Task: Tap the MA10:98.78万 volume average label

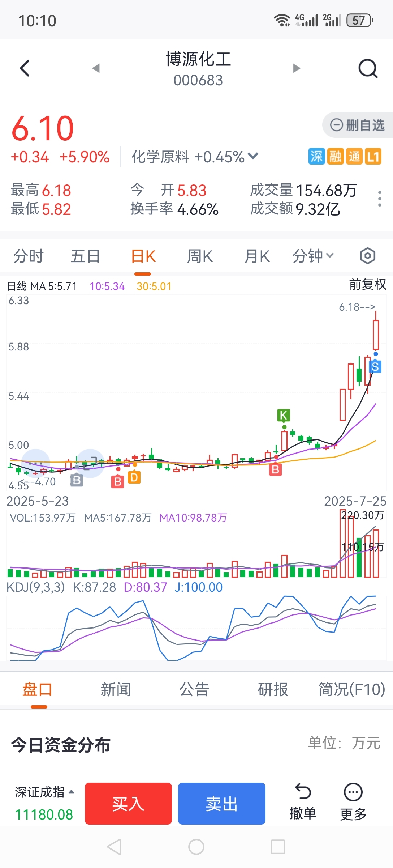Action: [193, 518]
